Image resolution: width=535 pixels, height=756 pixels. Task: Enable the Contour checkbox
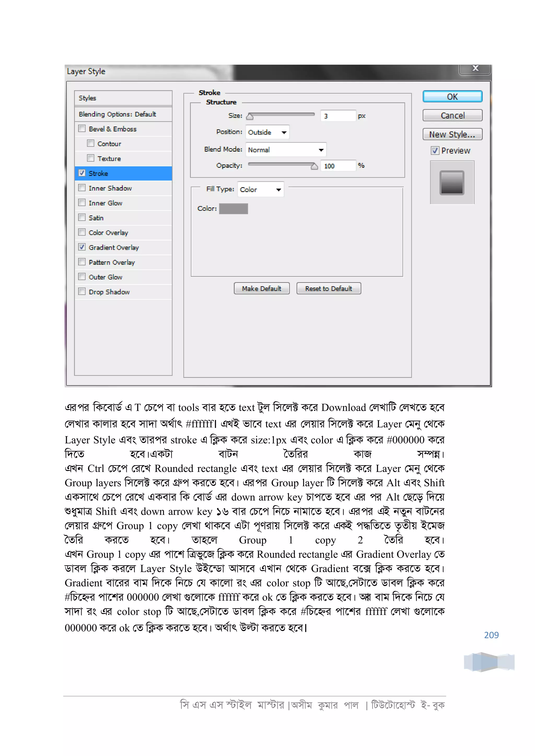[x=91, y=143]
